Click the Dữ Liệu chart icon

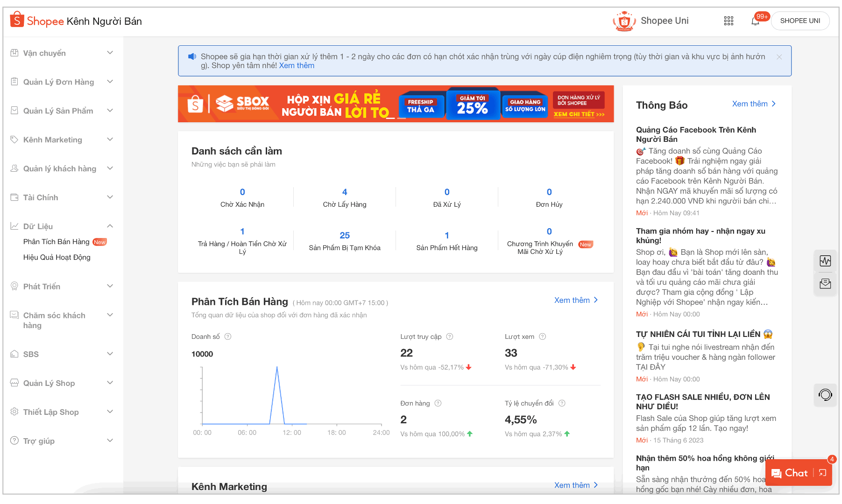(x=14, y=226)
